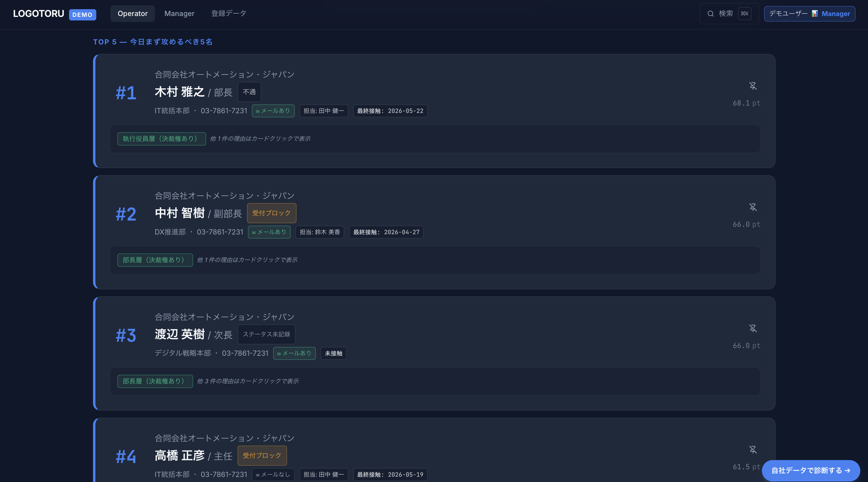Click 66.0 pt score on card #2
The width and height of the screenshot is (868, 482).
[x=746, y=224]
